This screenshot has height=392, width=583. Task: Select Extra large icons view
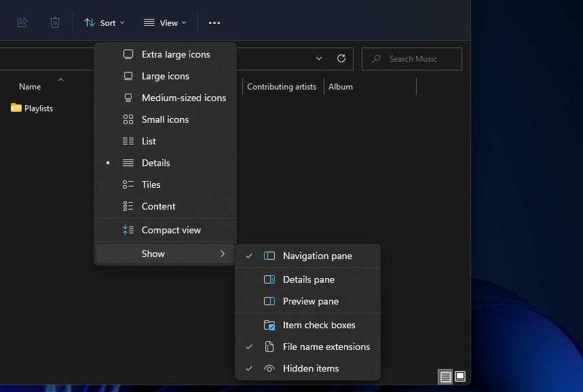pos(175,54)
